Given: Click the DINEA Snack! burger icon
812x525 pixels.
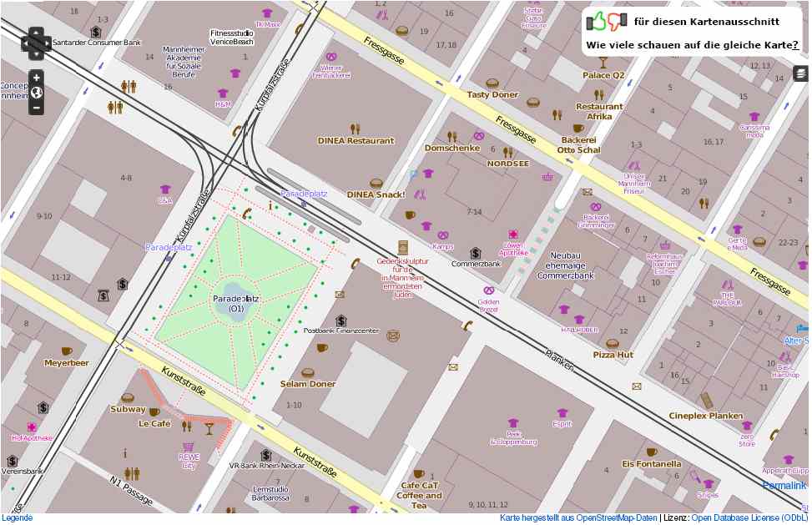Looking at the screenshot, I should point(376,184).
